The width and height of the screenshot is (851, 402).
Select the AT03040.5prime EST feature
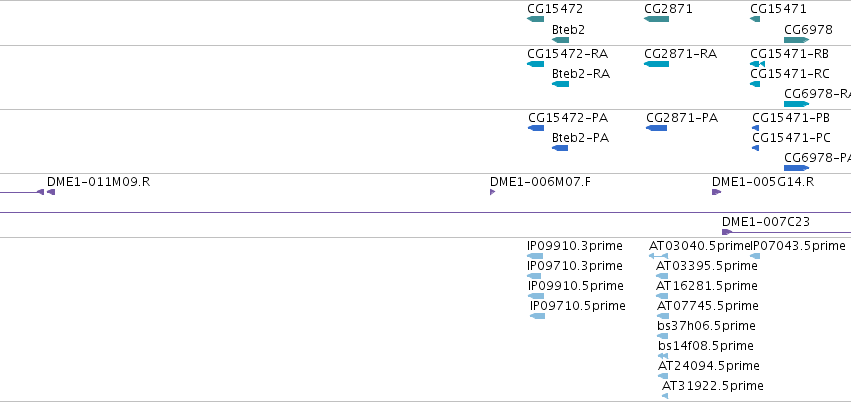click(658, 256)
